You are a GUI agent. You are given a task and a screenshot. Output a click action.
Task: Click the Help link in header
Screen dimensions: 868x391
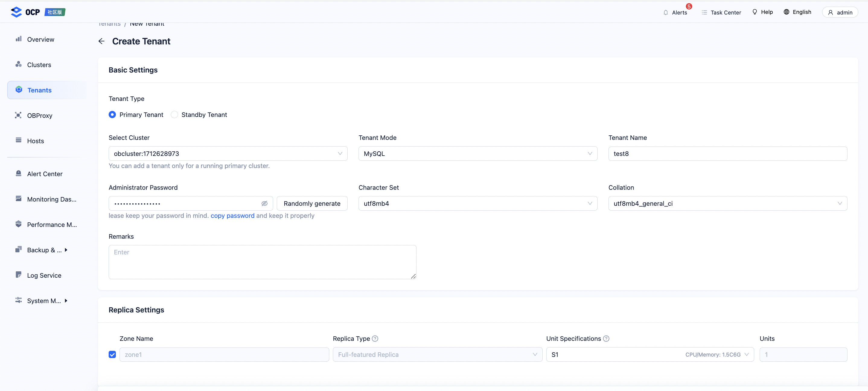[763, 12]
